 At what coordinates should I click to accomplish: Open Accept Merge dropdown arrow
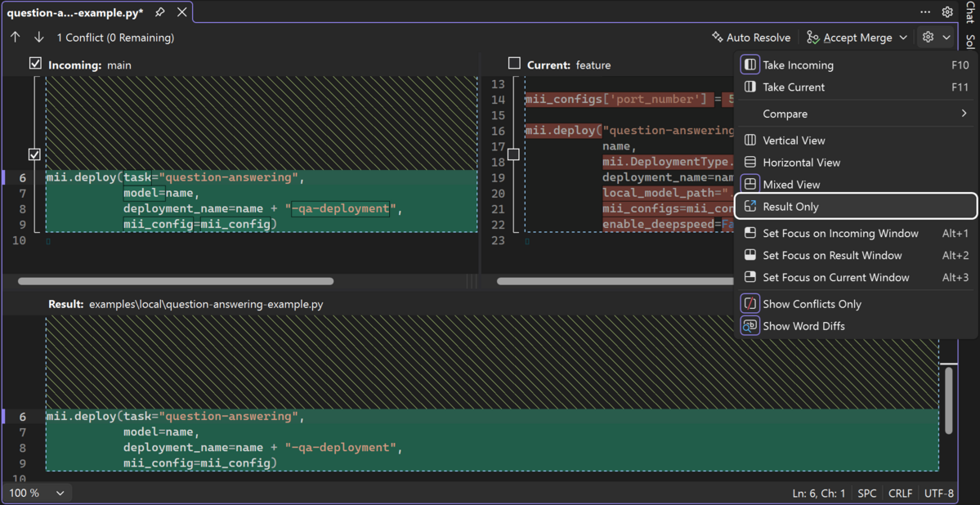coord(903,38)
